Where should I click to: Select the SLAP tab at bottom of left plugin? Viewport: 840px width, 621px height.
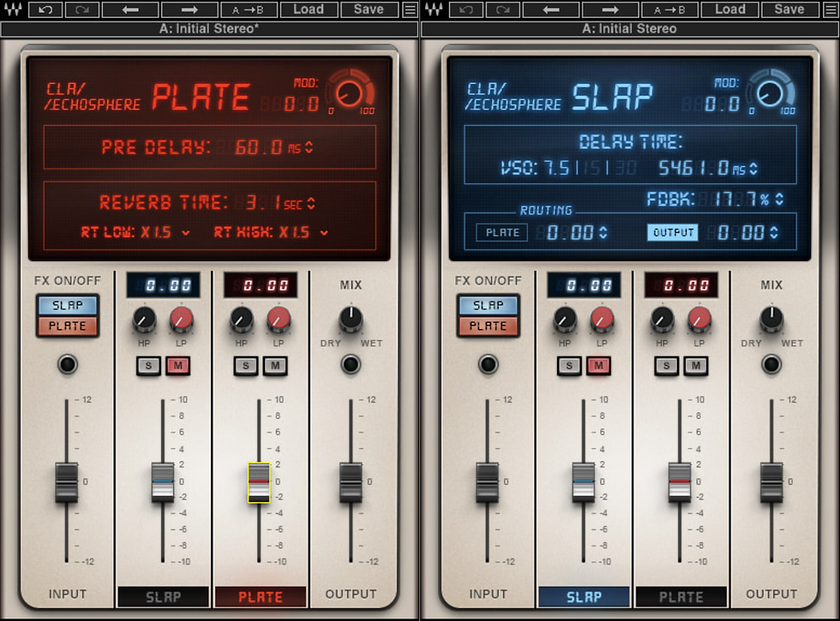pyautogui.click(x=164, y=597)
